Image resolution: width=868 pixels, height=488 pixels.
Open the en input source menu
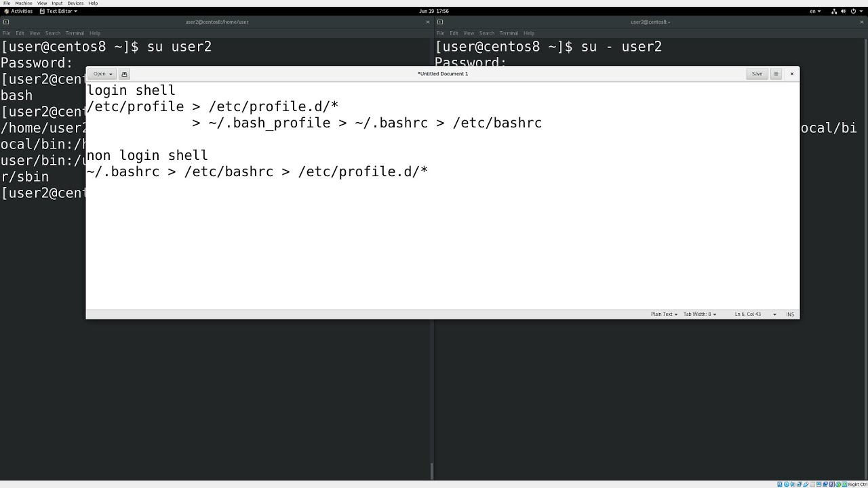click(x=816, y=12)
